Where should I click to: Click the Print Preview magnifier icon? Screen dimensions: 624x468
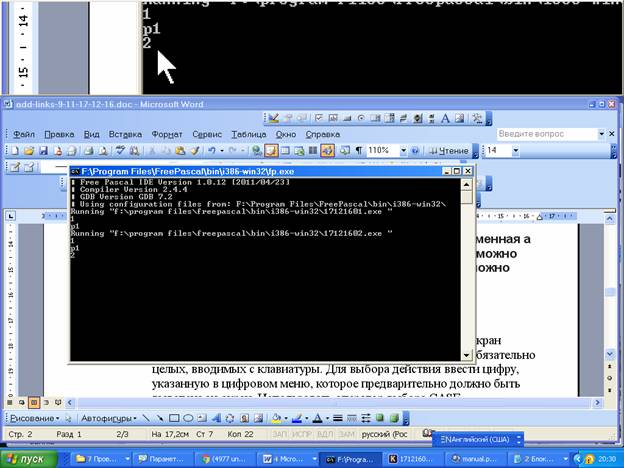point(103,151)
